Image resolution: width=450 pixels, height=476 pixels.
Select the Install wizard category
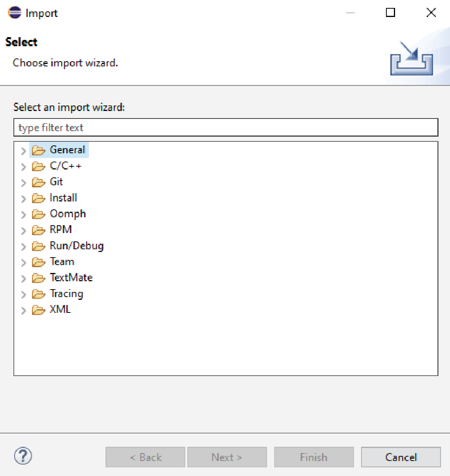coord(63,198)
